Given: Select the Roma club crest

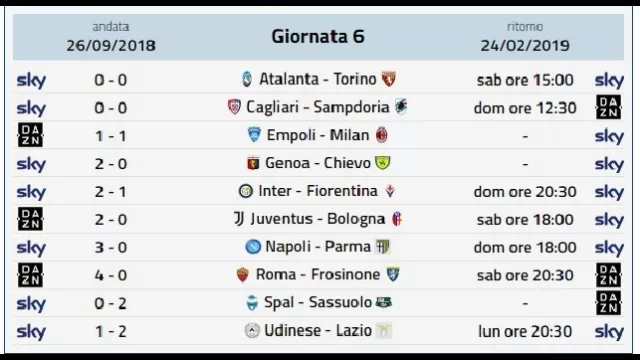Looking at the screenshot, I should coord(242,275).
